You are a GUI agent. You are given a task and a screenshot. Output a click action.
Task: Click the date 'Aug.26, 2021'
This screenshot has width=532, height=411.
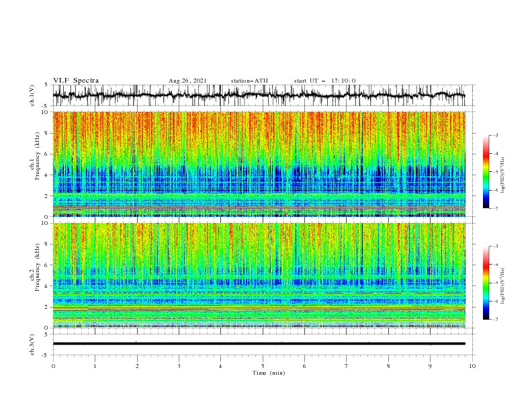(x=187, y=81)
